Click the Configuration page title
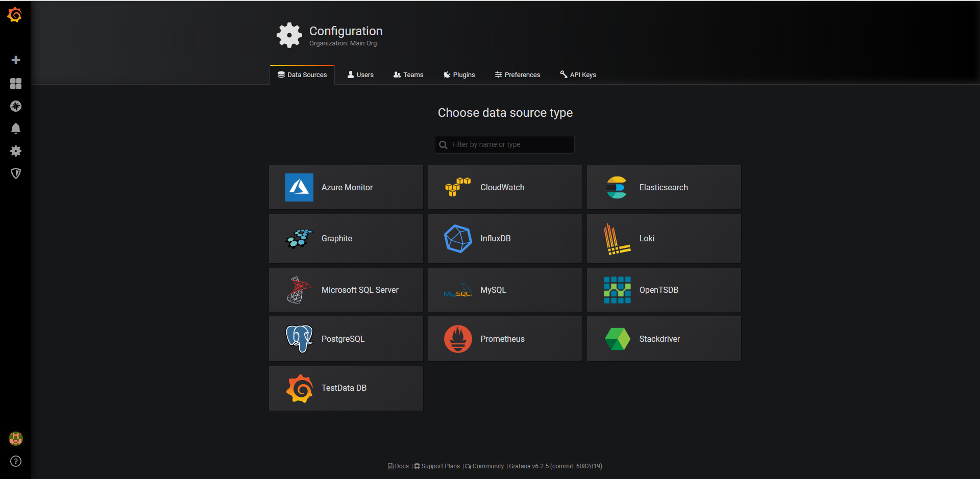The image size is (980, 479). point(346,31)
